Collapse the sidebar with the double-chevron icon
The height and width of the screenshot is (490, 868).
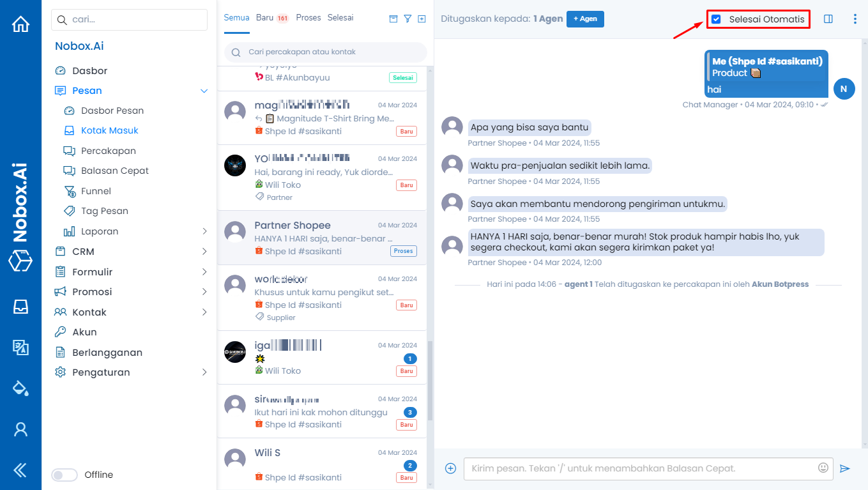point(20,470)
